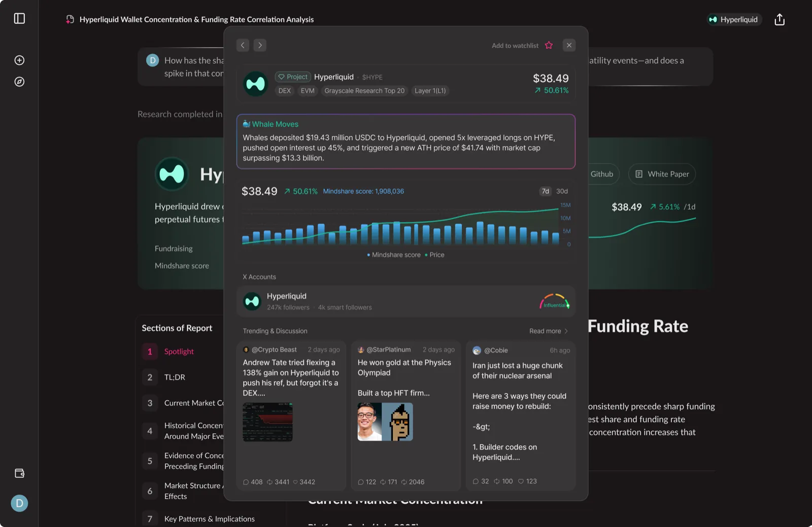This screenshot has width=812, height=527.
Task: Click the share export icon
Action: 780,19
